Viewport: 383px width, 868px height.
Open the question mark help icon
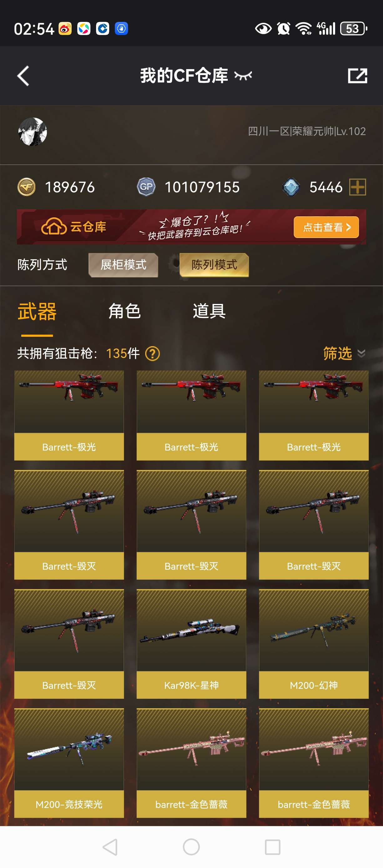tap(152, 354)
